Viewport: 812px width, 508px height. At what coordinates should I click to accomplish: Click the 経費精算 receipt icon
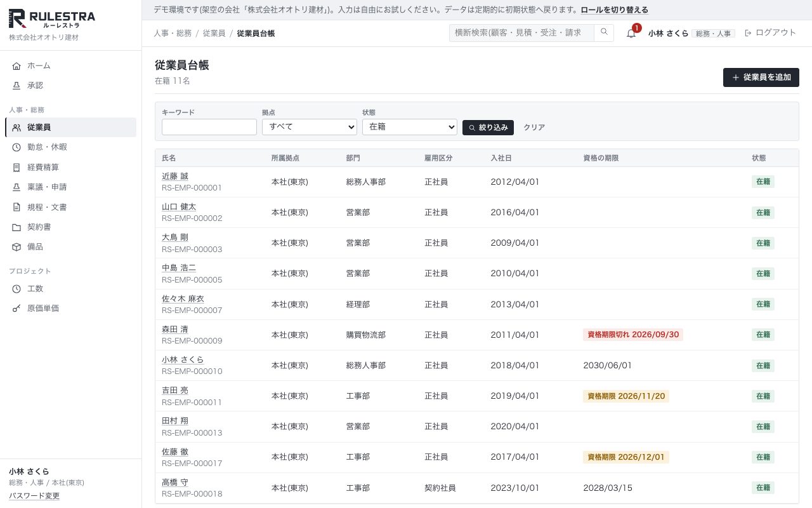[x=16, y=168]
